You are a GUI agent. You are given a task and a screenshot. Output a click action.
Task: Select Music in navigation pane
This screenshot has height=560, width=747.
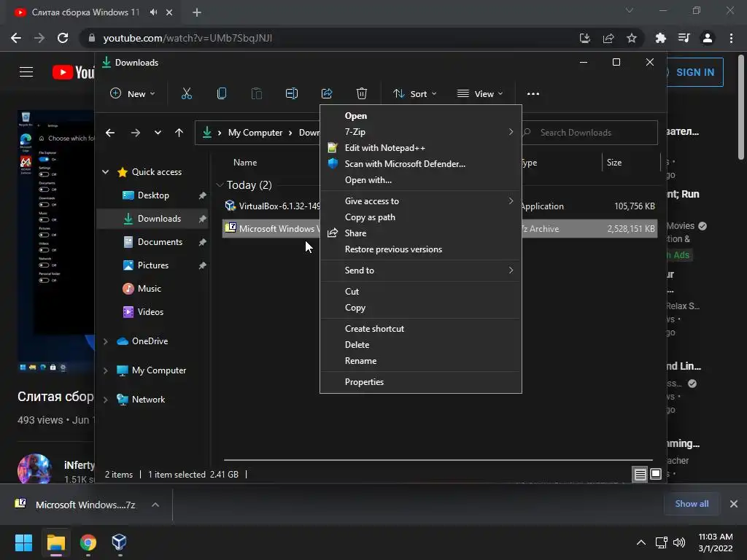[x=149, y=289]
